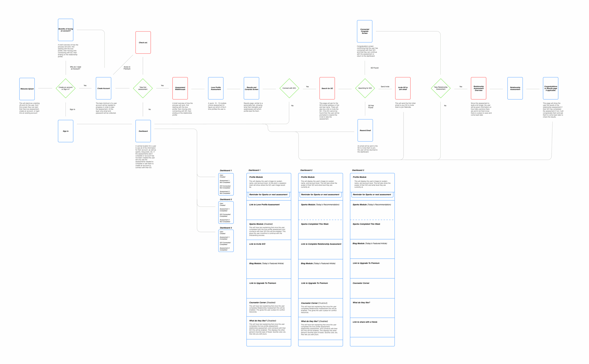Click 'Link to Love Profile Assessment' in Dashboard 1
Image resolution: width=589 pixels, height=364 pixels.
(264, 205)
